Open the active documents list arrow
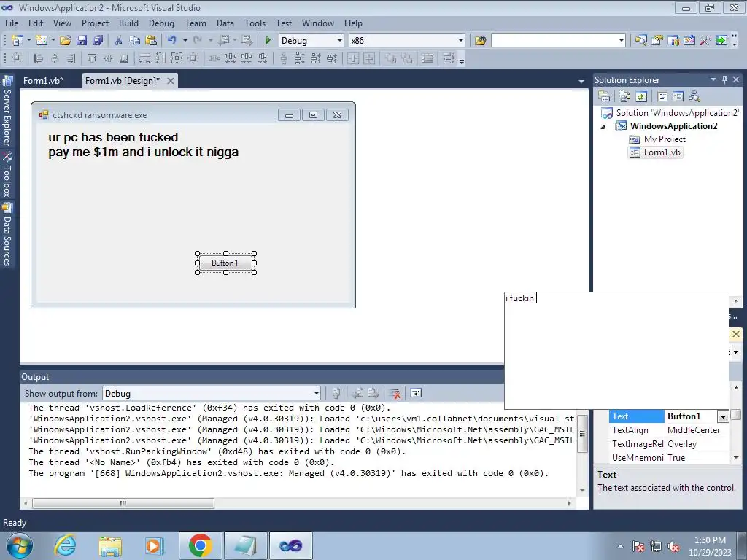This screenshot has height=560, width=747. coord(581,82)
